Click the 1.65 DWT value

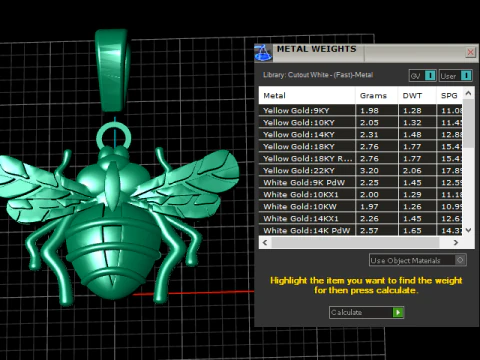pos(412,230)
